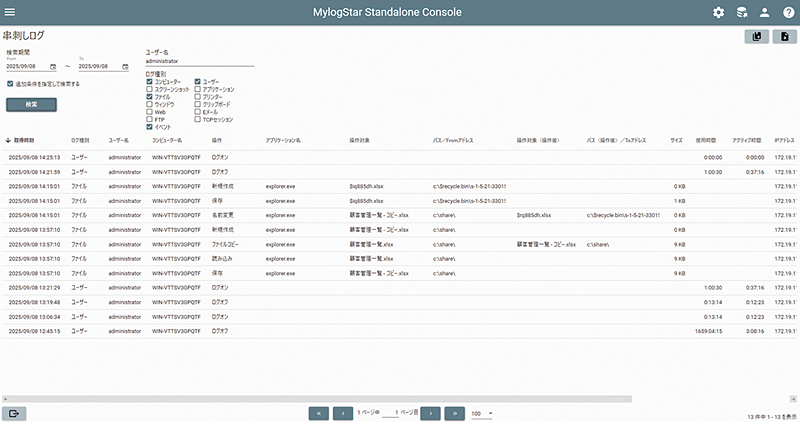Viewport: 800px width, 425px height.
Task: Open the From date calendar picker
Action: pyautogui.click(x=53, y=67)
